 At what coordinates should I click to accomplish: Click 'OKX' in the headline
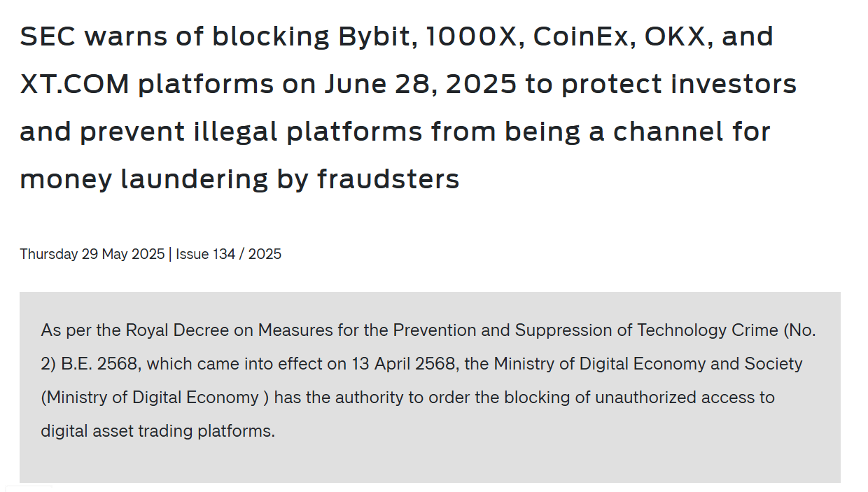tap(673, 36)
